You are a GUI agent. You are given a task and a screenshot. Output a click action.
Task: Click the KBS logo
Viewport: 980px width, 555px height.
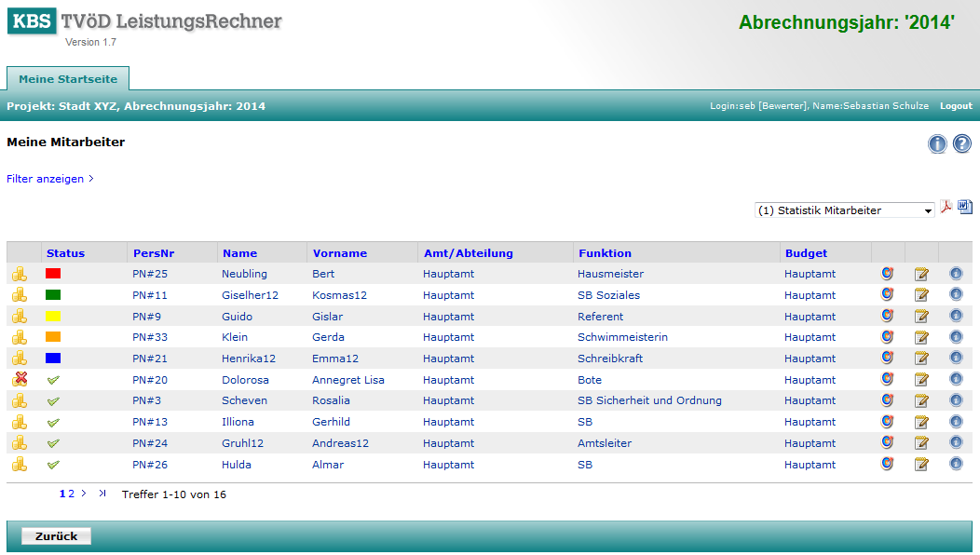(32, 20)
